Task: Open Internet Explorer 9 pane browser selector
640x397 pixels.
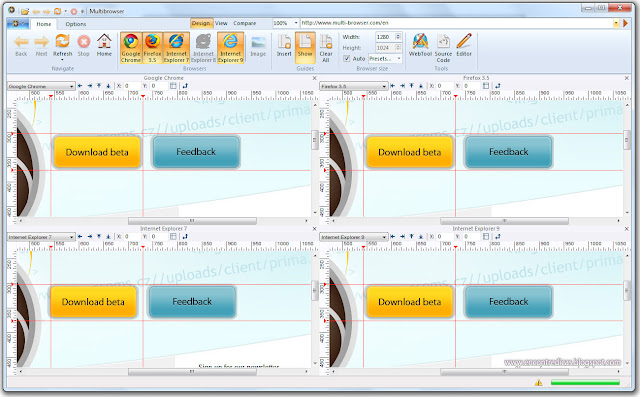Action: pos(353,237)
